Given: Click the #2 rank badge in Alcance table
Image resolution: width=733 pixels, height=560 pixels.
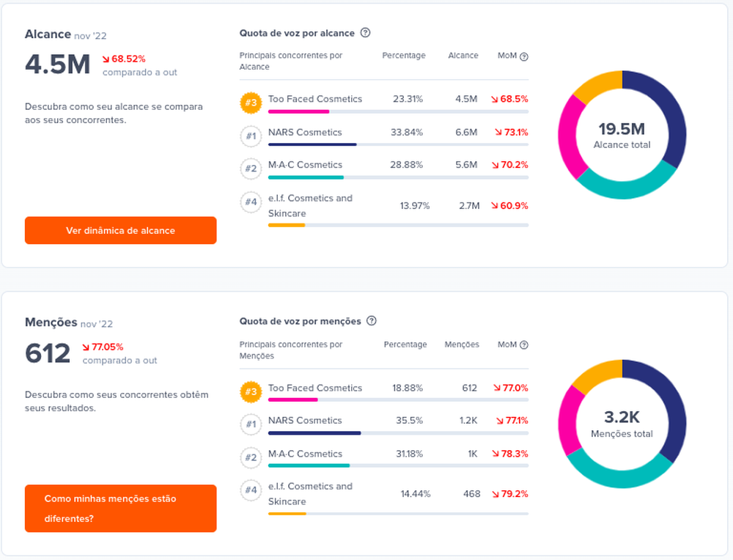Looking at the screenshot, I should coord(251,169).
